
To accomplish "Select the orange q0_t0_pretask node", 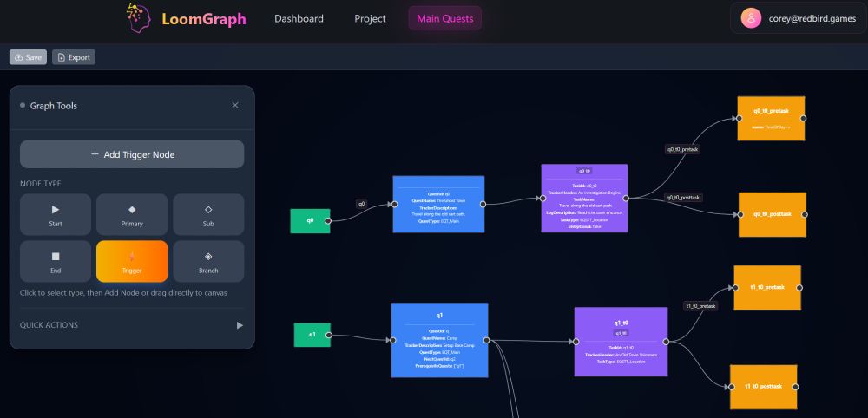I will coord(771,118).
